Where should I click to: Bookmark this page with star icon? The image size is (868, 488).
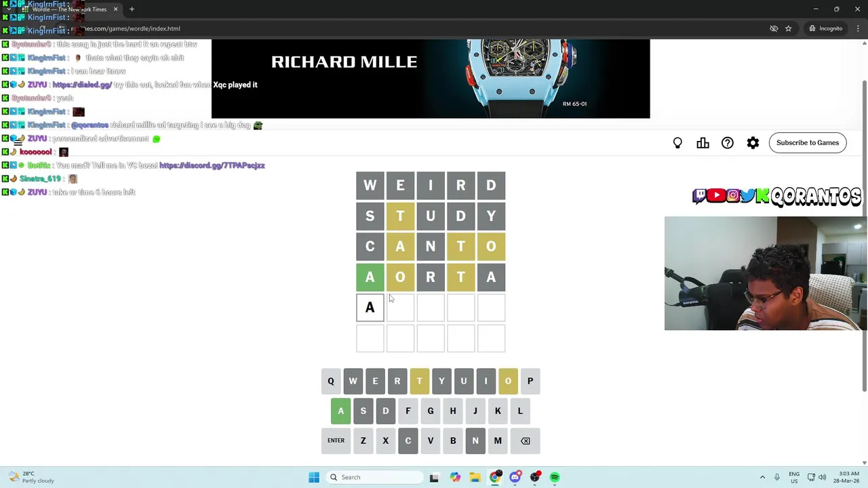pyautogui.click(x=788, y=28)
